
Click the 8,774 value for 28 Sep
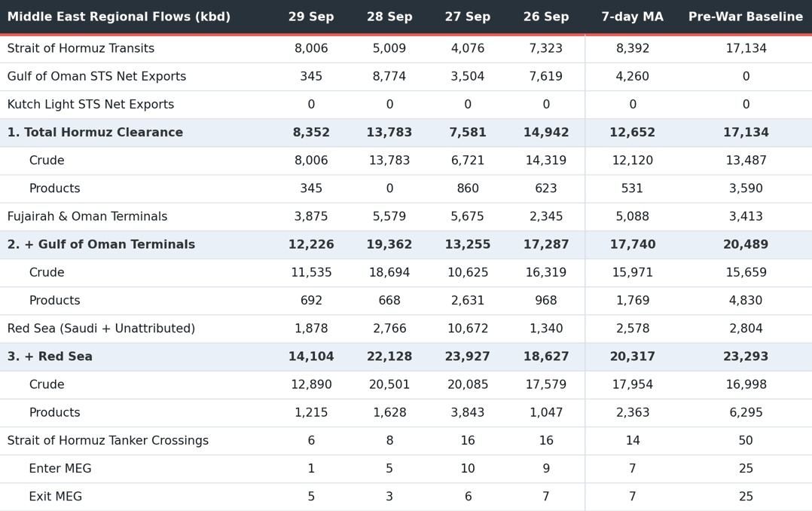click(x=389, y=76)
